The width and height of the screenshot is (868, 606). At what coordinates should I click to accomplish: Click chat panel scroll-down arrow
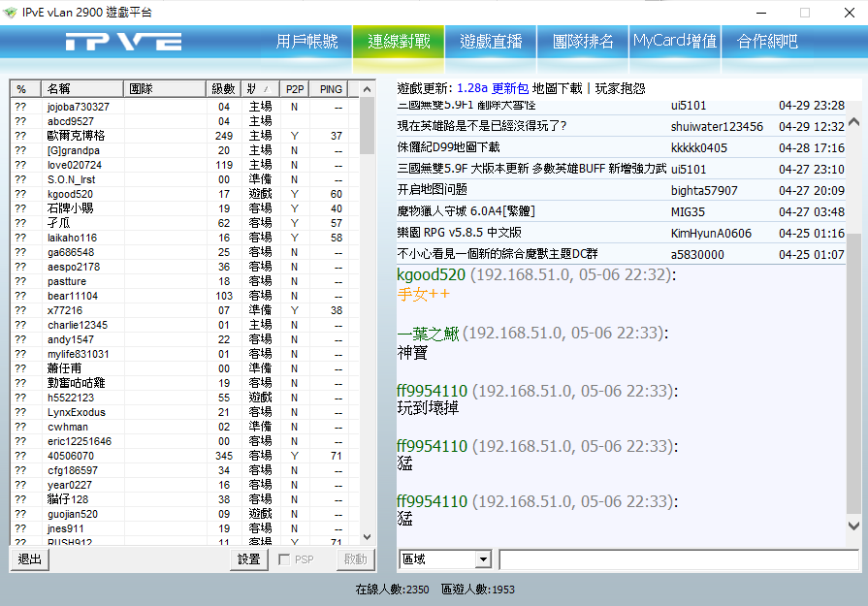click(x=853, y=526)
